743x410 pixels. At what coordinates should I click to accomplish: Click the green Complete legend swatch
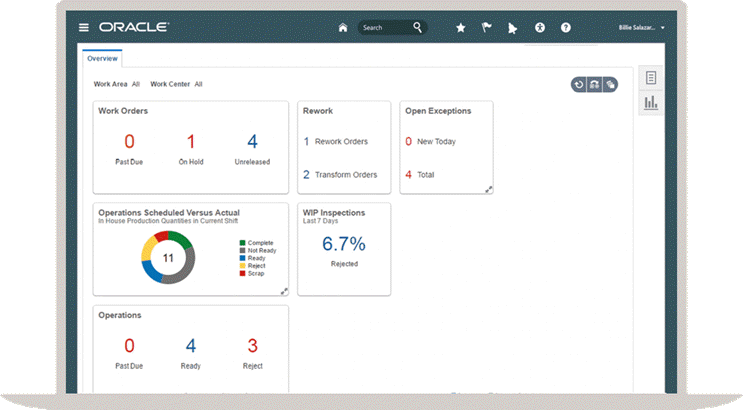click(242, 242)
